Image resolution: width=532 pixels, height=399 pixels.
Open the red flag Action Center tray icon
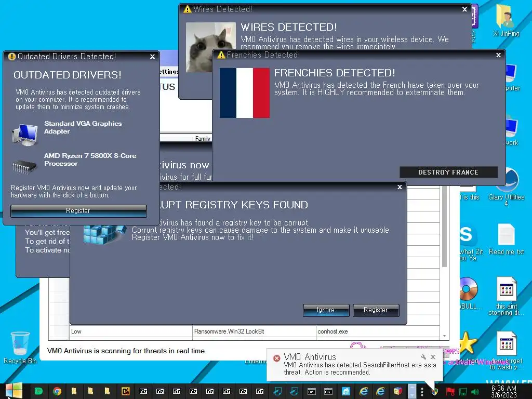450,392
